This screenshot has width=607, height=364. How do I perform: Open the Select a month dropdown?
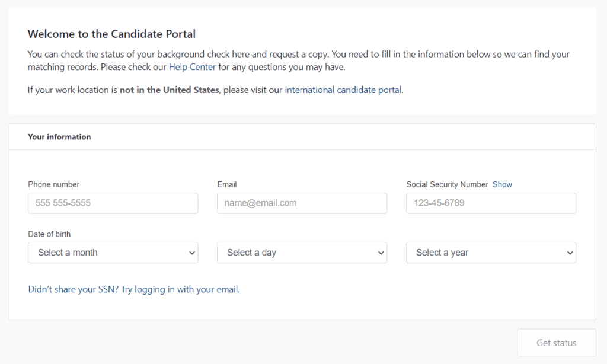click(113, 253)
